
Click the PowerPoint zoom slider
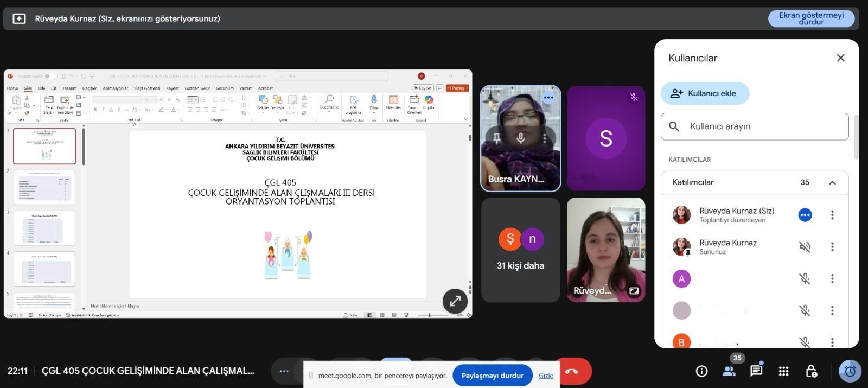pyautogui.click(x=430, y=315)
